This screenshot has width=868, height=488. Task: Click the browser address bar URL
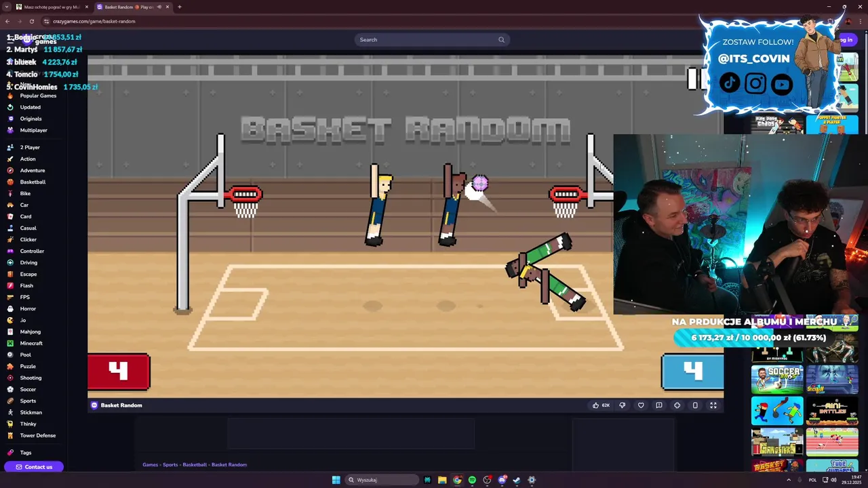[94, 21]
